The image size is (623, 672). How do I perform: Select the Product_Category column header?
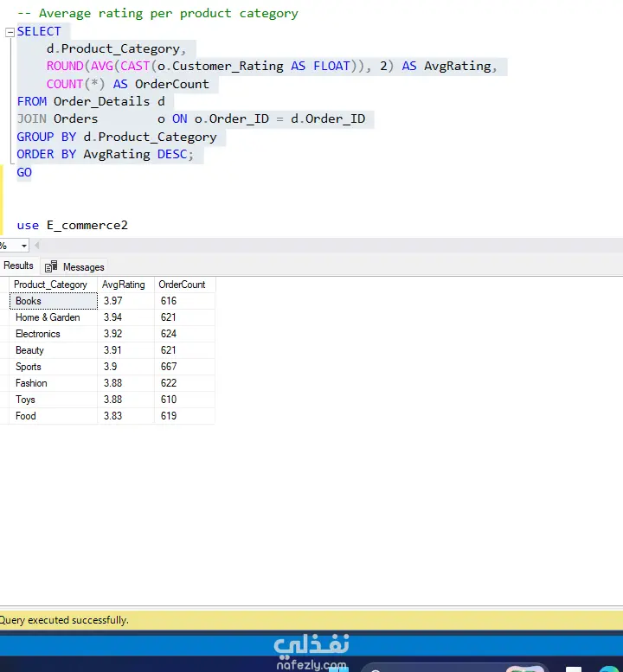[54, 285]
